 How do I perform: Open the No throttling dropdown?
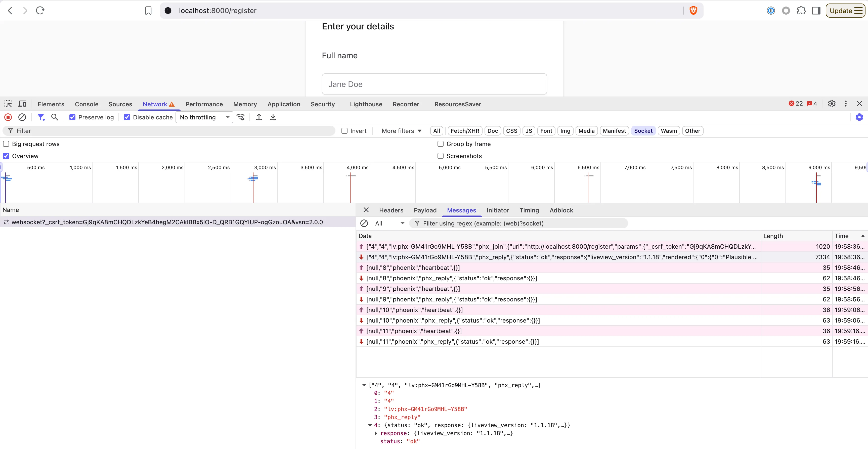pos(204,117)
